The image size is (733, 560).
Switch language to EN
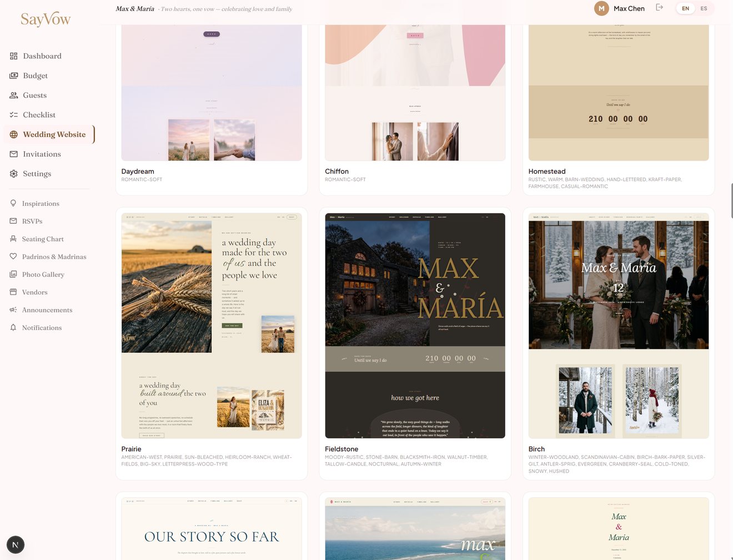pyautogui.click(x=686, y=8)
